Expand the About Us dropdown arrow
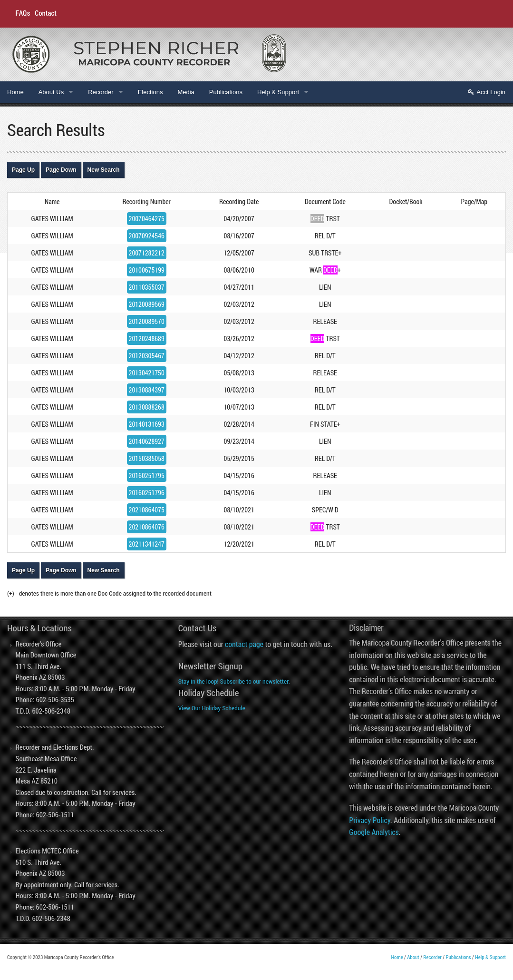Screen dimensions: 513x980 (71, 92)
